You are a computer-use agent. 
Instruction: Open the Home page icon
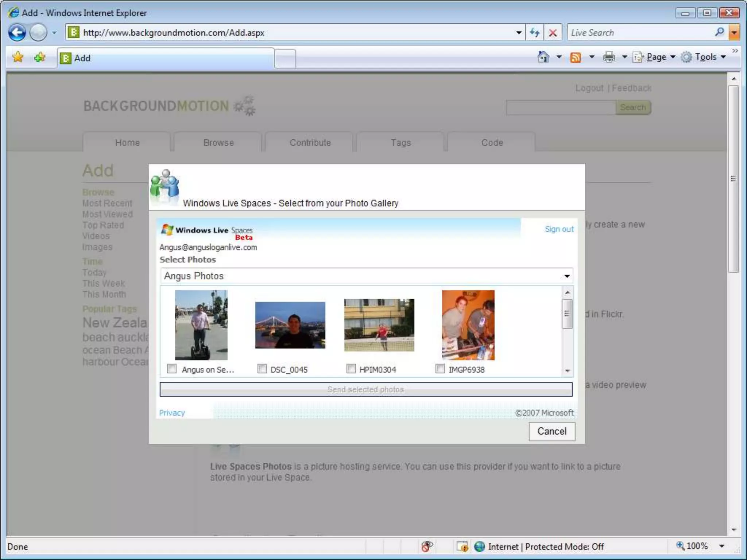[x=543, y=57]
